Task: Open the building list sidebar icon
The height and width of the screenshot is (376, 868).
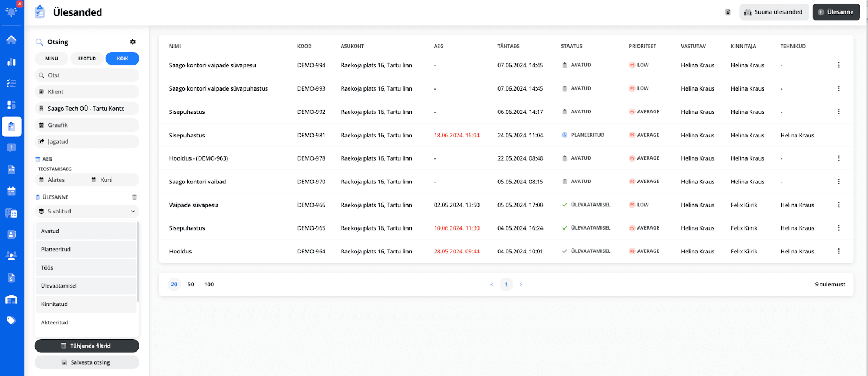Action: coord(11,213)
